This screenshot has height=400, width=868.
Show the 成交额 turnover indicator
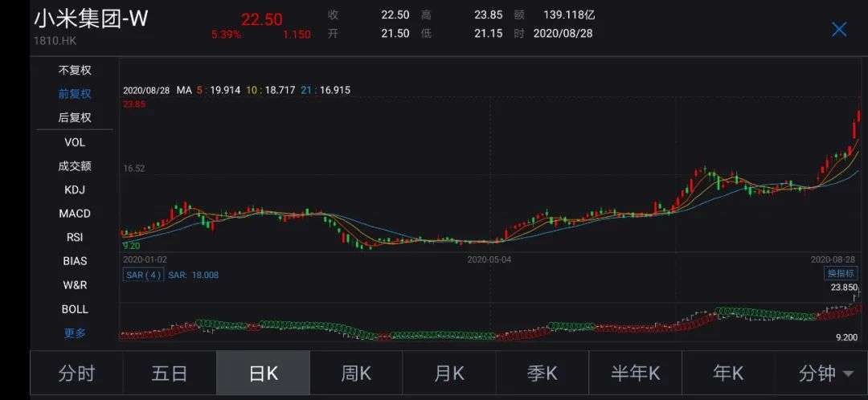pyautogui.click(x=75, y=166)
